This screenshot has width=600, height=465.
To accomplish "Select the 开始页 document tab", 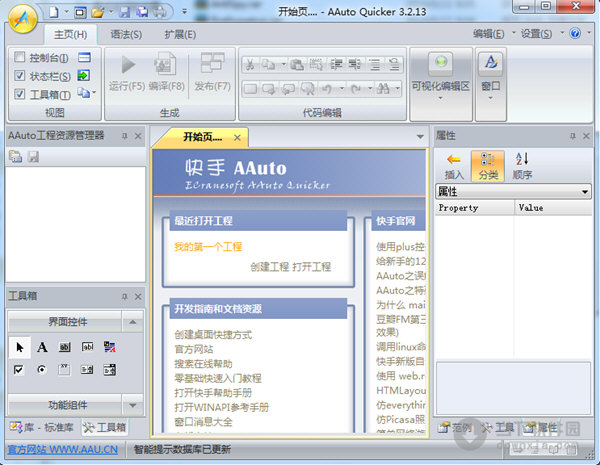I will 203,137.
